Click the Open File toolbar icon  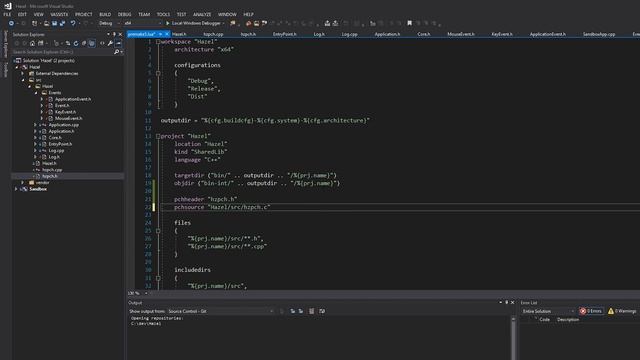(x=47, y=23)
